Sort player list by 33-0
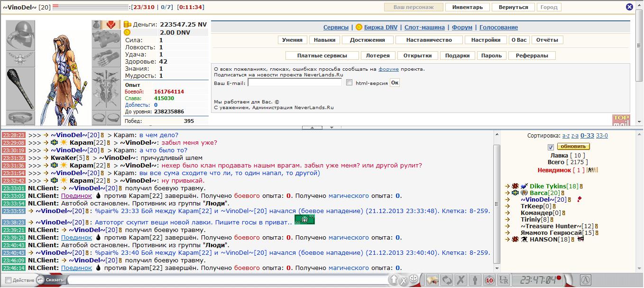The width and height of the screenshot is (644, 288). (x=602, y=136)
